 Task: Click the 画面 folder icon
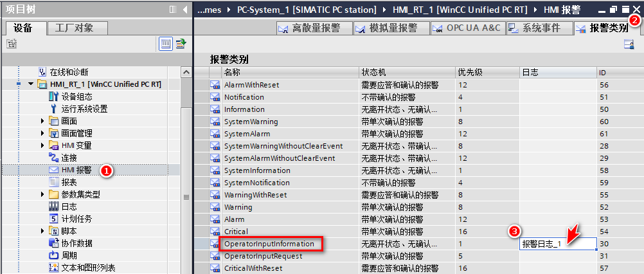coord(54,121)
